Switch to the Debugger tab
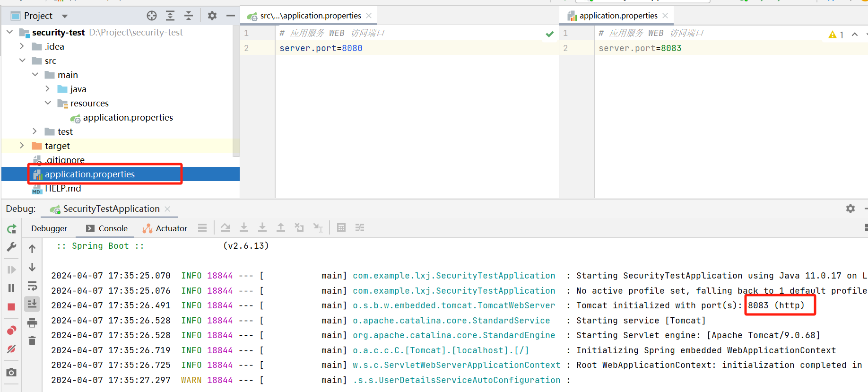This screenshot has width=868, height=392. point(49,228)
